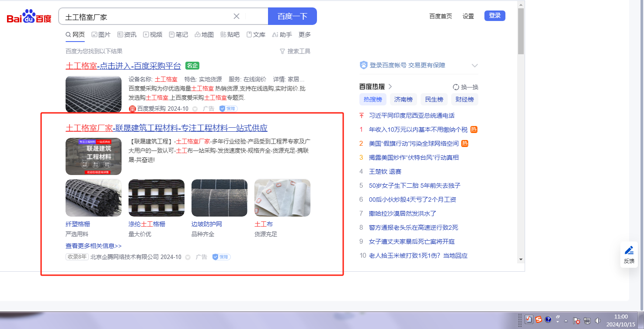Screen dimensions: 644x329
Task: Open the 视频 tab
Action: [x=153, y=35]
